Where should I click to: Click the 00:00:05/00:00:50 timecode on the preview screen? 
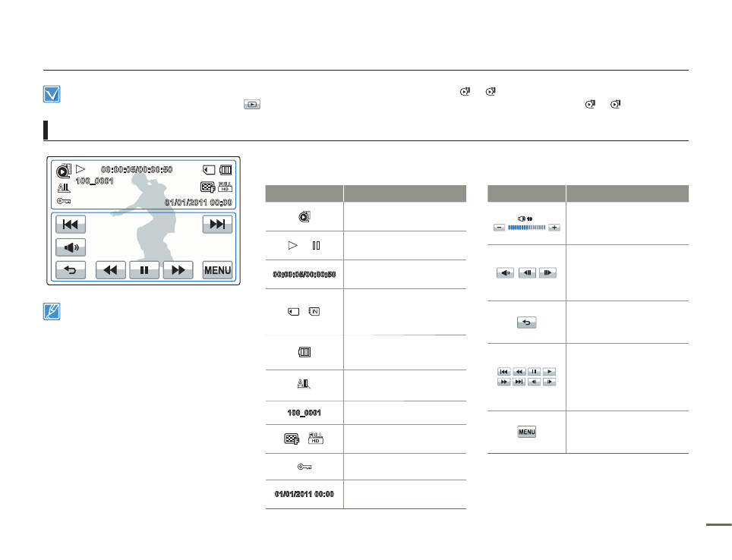point(137,170)
